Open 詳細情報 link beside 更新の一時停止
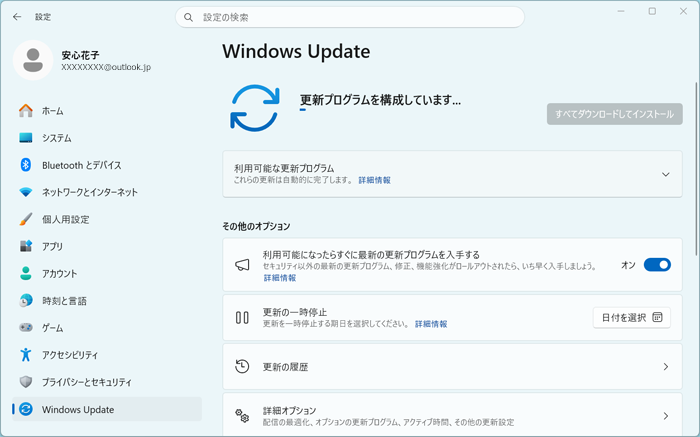The width and height of the screenshot is (700, 437). coord(431,324)
